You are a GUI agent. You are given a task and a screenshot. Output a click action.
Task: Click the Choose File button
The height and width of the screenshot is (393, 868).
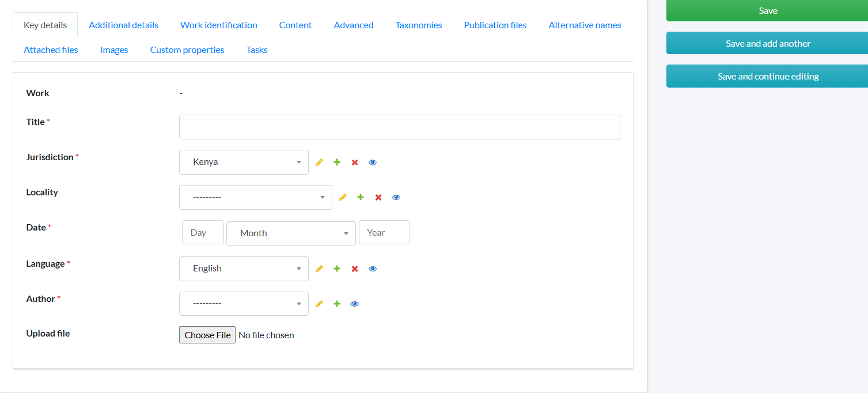[207, 335]
